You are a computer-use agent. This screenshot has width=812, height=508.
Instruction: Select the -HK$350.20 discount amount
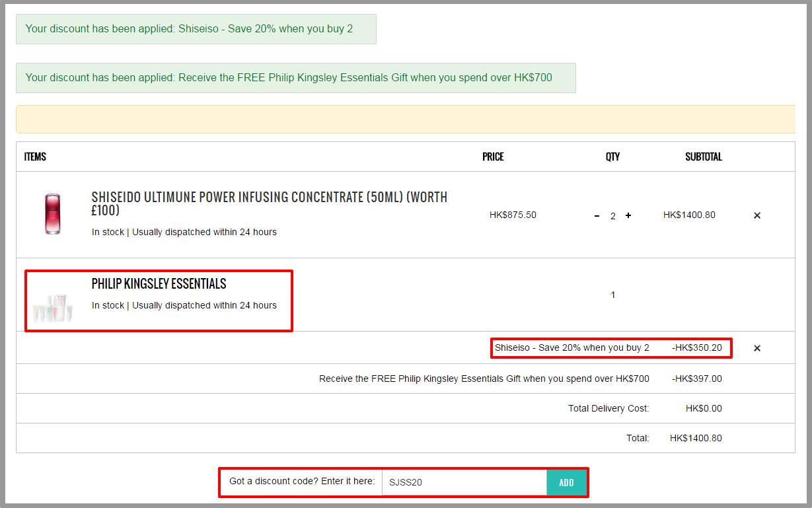point(697,347)
